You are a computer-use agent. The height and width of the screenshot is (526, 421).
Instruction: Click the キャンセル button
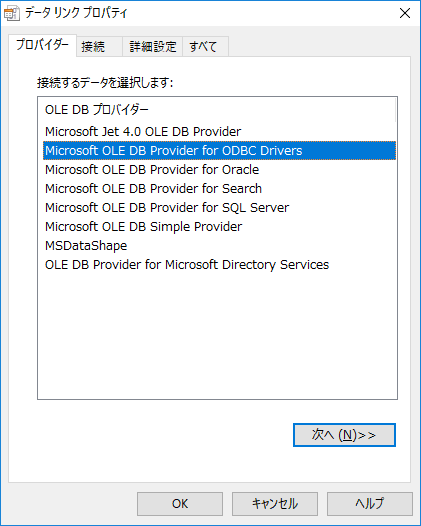coord(275,504)
